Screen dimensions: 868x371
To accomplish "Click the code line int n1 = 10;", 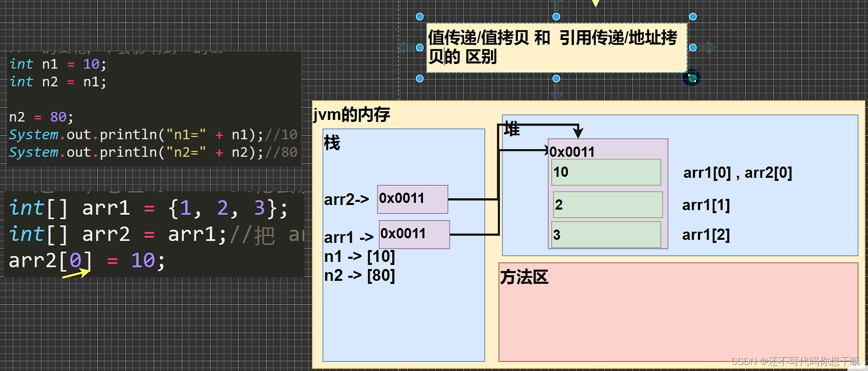I will click(58, 64).
